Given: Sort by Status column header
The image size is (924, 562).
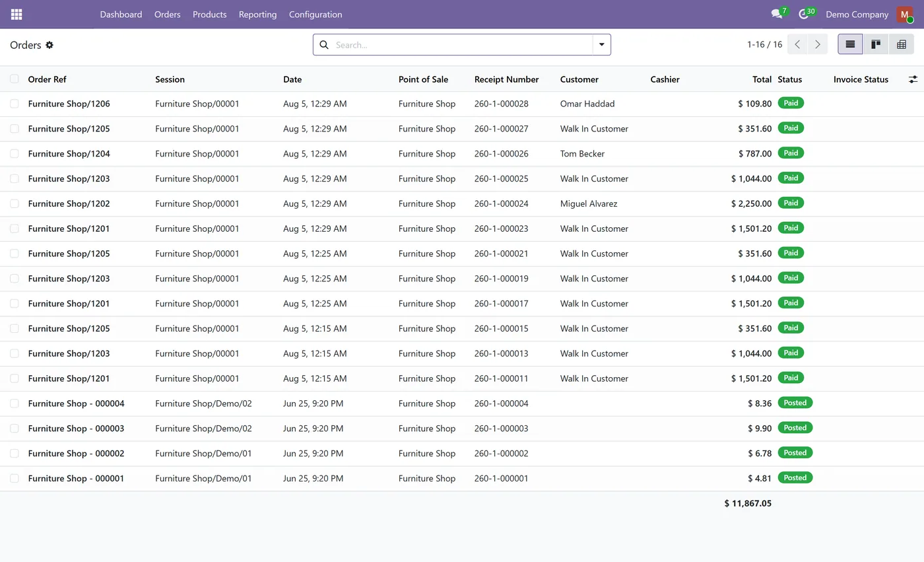Looking at the screenshot, I should pos(789,79).
